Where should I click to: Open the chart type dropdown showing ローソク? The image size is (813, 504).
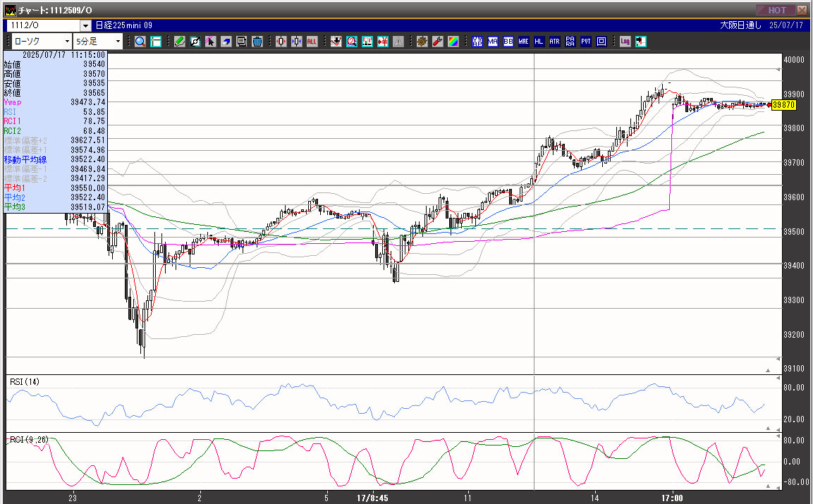pyautogui.click(x=41, y=42)
